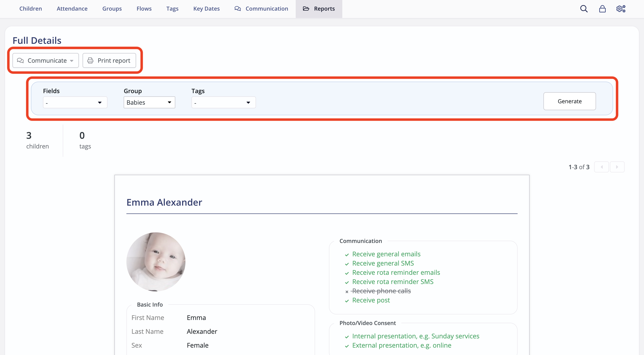The image size is (644, 355).
Task: Click the speech bubbles icon on Communicate
Action: tap(20, 60)
